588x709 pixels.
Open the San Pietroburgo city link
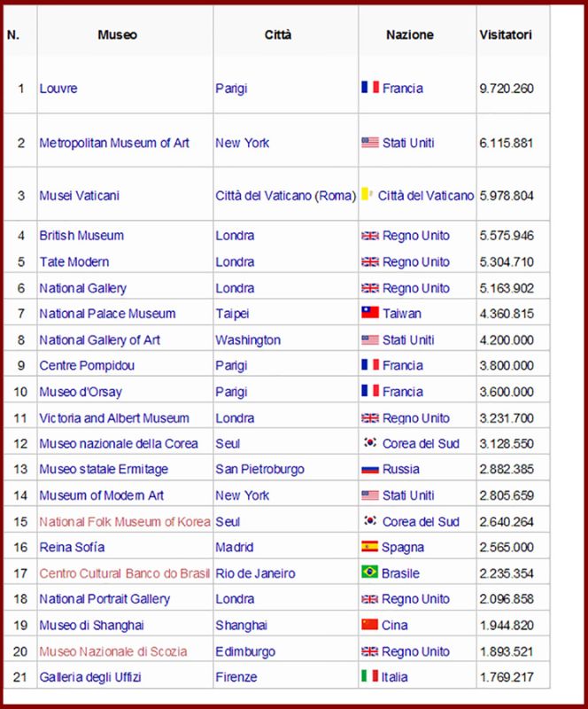pyautogui.click(x=259, y=470)
